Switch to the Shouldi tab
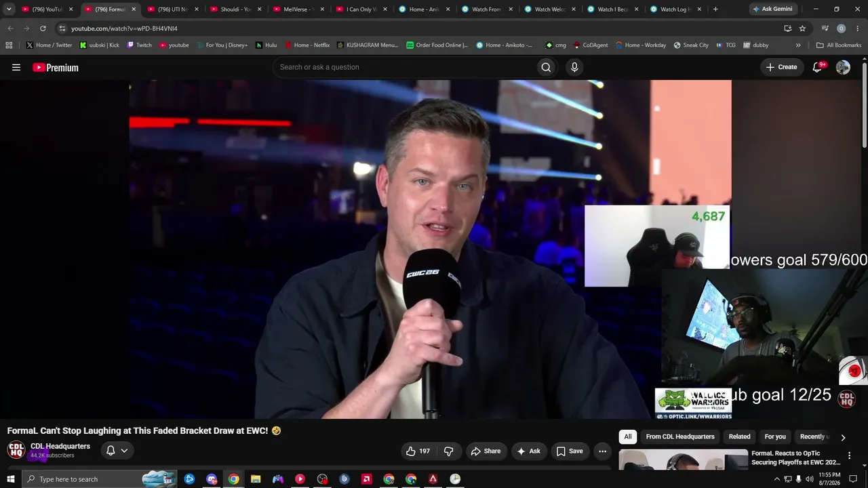The height and width of the screenshot is (488, 868). pyautogui.click(x=235, y=9)
